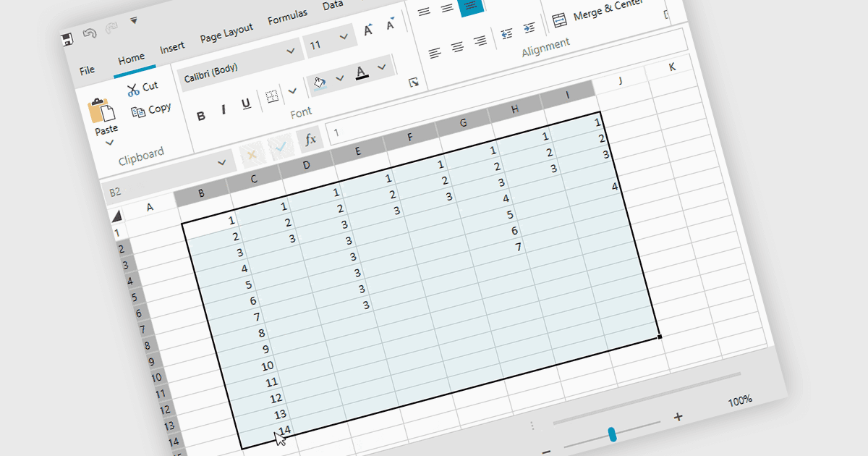This screenshot has width=868, height=456.
Task: Expand the Borders dropdown arrow
Action: [x=292, y=91]
